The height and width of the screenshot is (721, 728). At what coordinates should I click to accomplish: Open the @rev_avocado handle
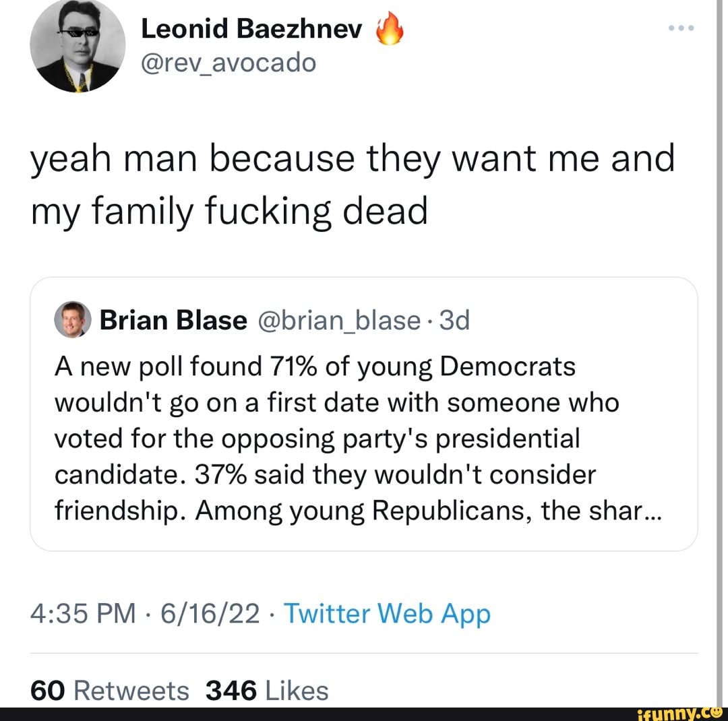coord(227,62)
